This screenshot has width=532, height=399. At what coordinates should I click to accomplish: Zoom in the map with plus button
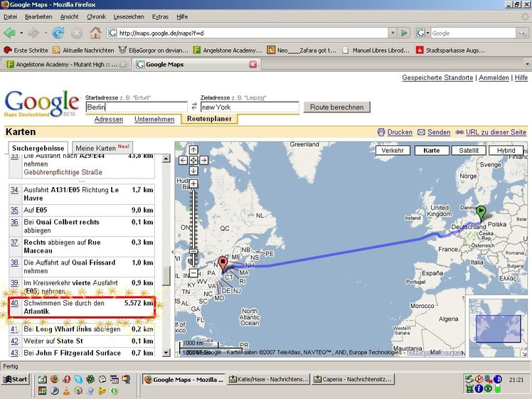tap(193, 184)
